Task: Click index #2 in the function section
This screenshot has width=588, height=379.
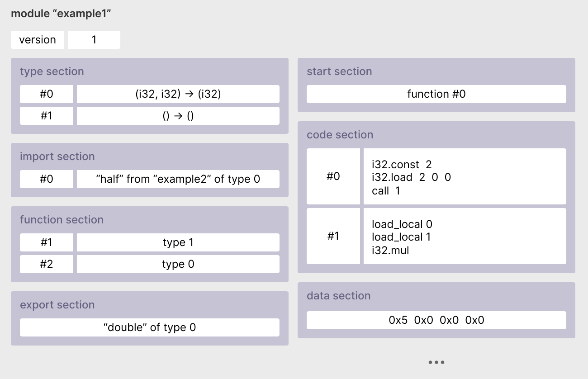Action: (x=47, y=264)
